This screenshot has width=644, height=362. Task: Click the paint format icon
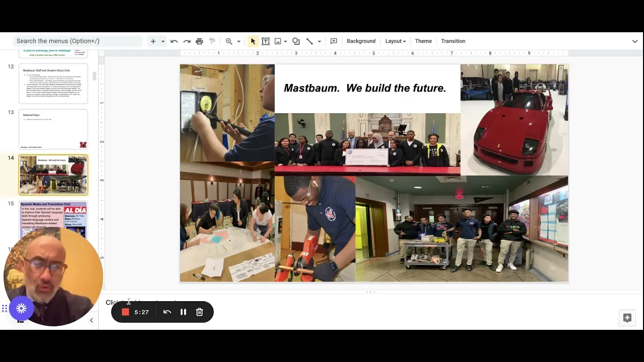coord(212,41)
